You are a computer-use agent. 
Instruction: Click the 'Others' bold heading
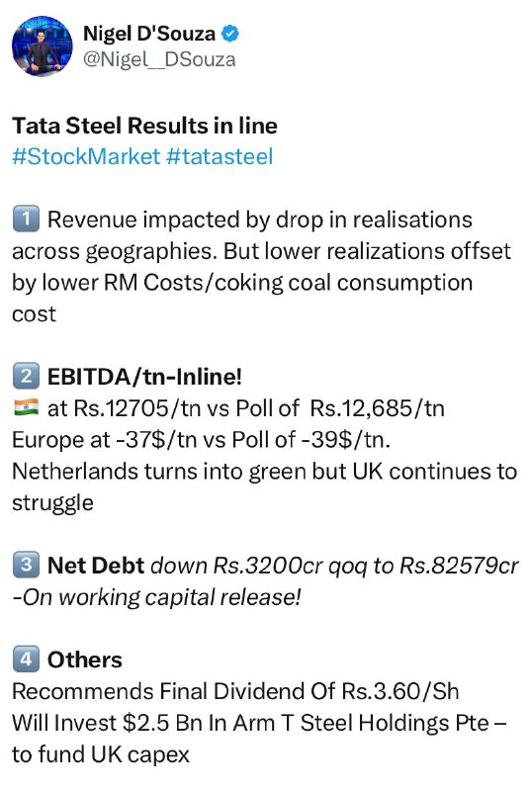(x=85, y=659)
